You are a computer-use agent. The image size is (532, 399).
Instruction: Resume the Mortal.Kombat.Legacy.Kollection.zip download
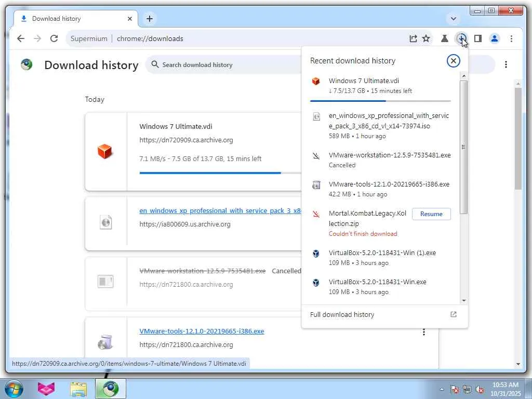pos(431,214)
